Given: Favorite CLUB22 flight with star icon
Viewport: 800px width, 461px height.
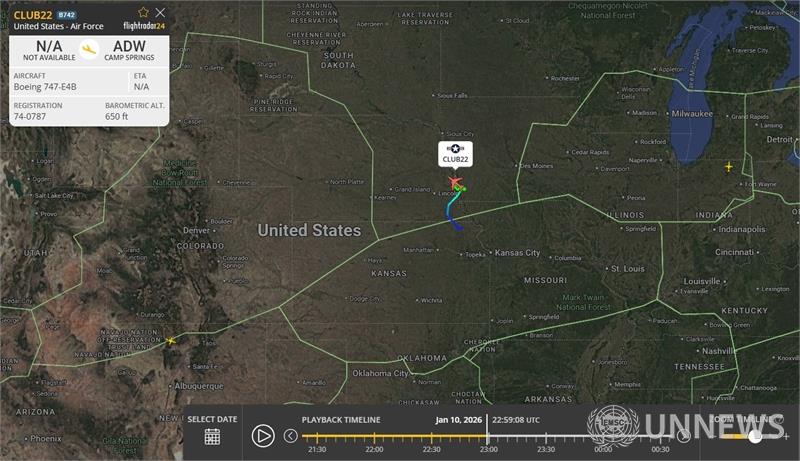Looking at the screenshot, I should click(143, 12).
